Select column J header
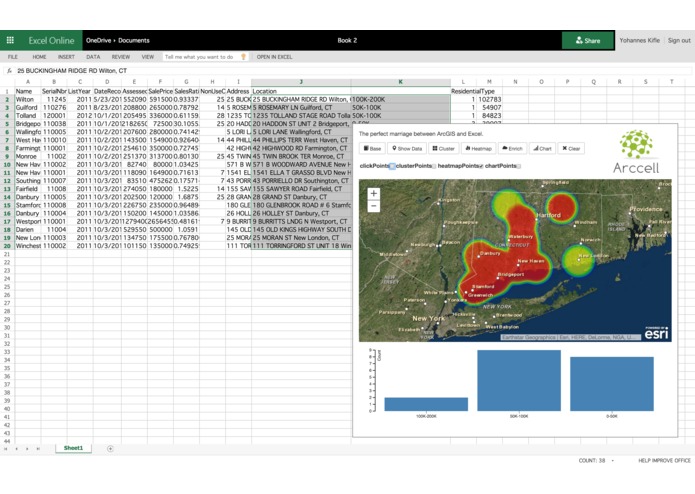 [301, 82]
